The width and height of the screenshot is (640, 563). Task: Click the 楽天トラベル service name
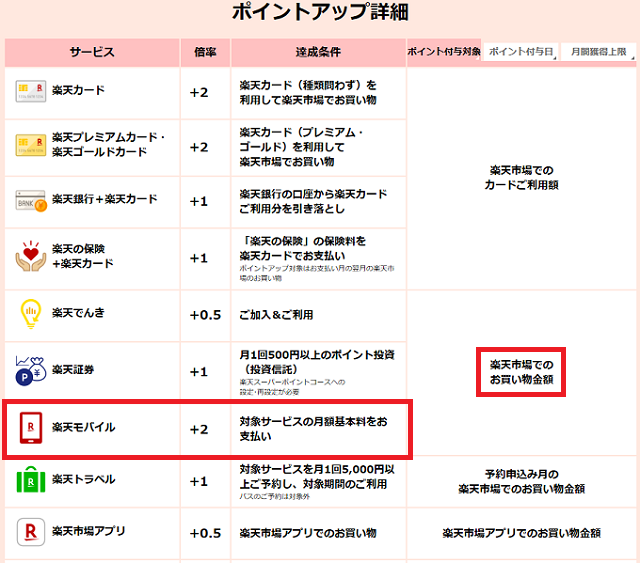coord(84,479)
